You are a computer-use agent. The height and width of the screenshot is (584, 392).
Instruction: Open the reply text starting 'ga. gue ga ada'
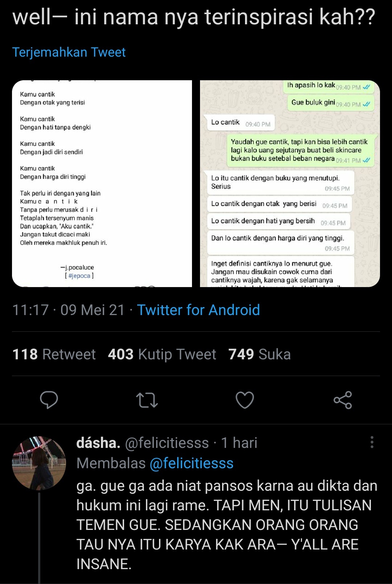click(x=227, y=525)
